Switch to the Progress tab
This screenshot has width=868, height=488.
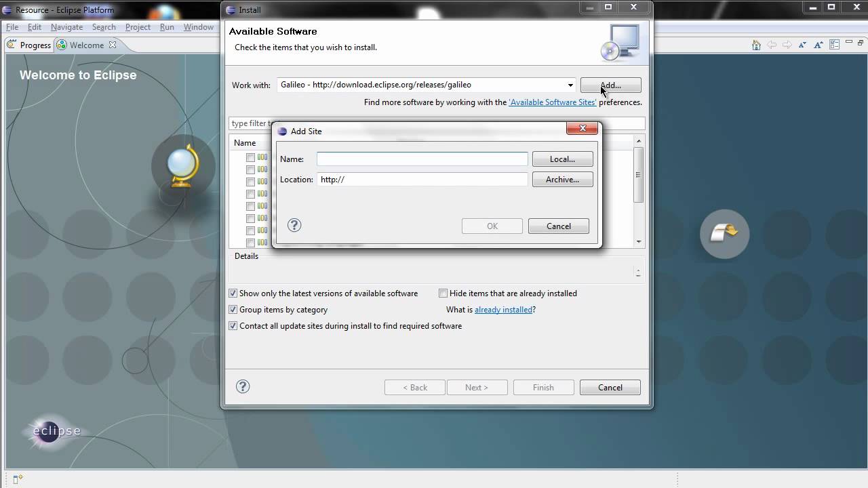click(x=30, y=45)
